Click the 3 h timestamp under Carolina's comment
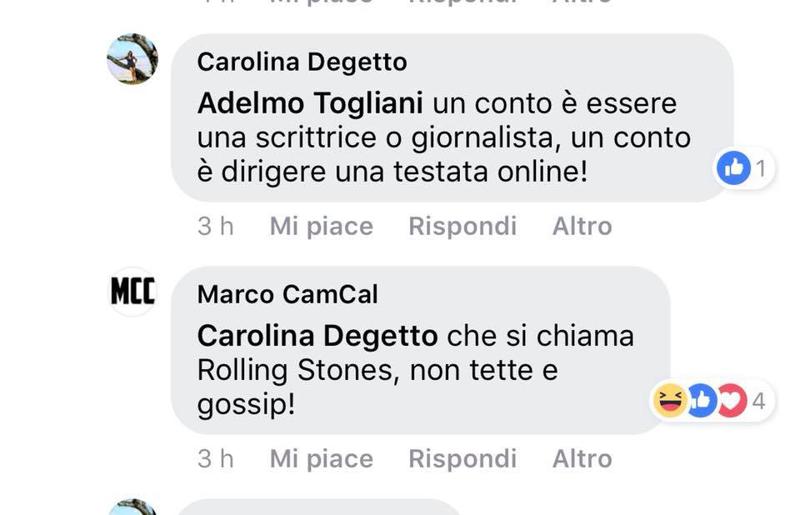800x515 pixels. 215,227
